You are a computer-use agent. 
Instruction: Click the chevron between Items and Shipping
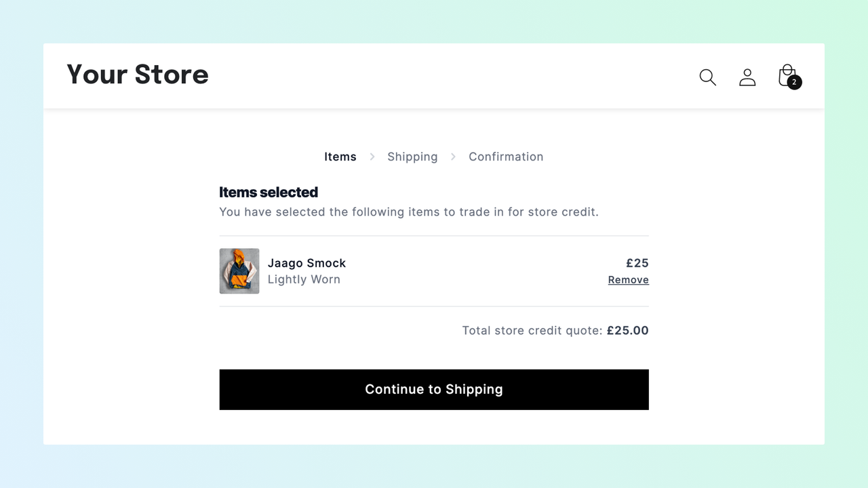pyautogui.click(x=372, y=157)
